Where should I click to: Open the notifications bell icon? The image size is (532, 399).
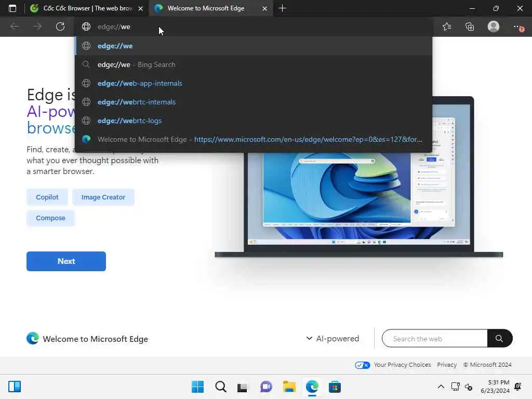tap(518, 387)
